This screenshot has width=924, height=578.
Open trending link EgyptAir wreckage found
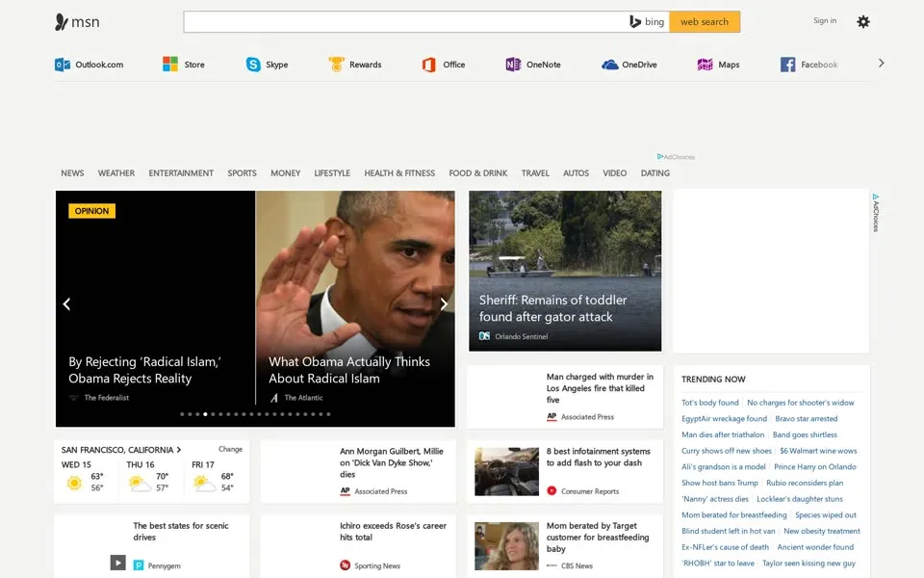724,418
